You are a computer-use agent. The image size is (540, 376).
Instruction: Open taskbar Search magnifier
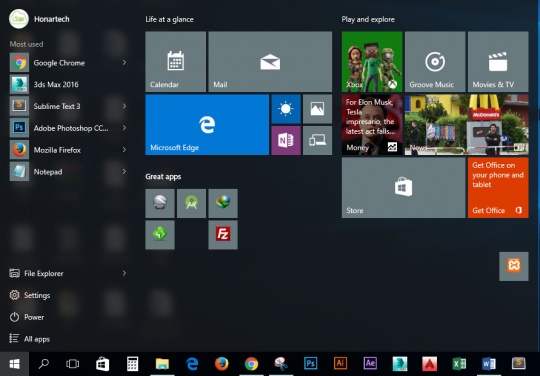point(44,364)
